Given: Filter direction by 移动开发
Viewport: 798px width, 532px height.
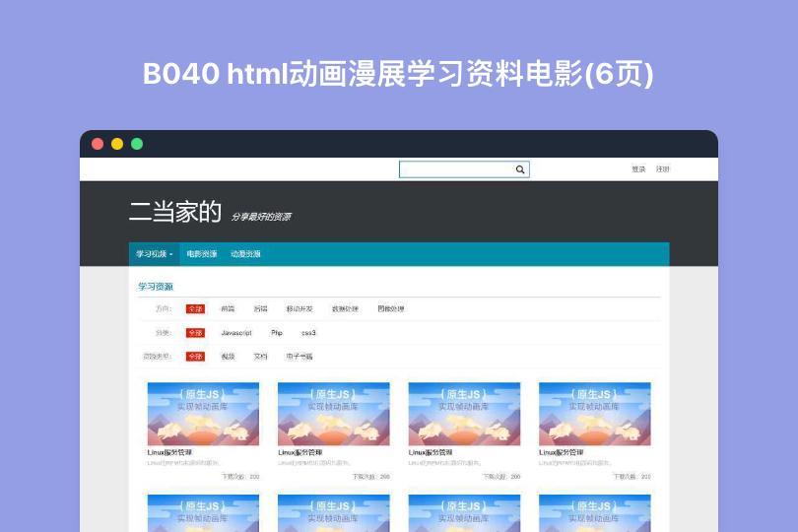Looking at the screenshot, I should [x=299, y=309].
